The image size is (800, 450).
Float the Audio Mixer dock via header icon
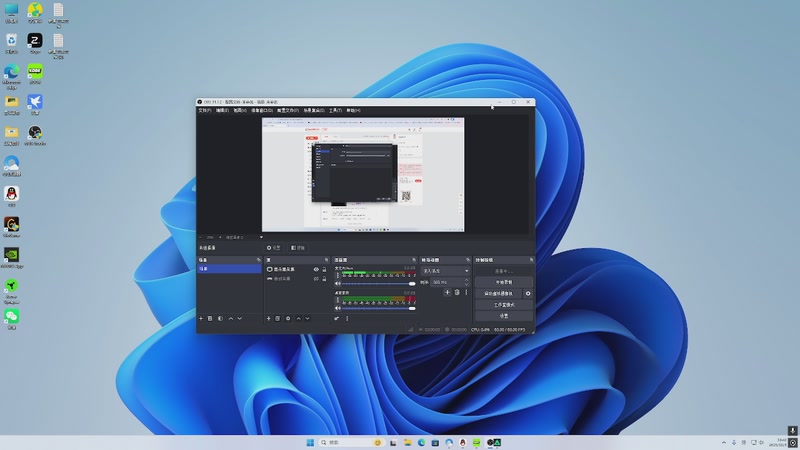pos(414,260)
